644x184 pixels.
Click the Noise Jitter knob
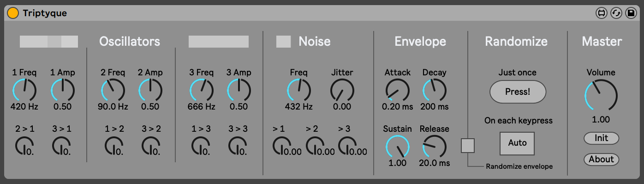tap(342, 90)
